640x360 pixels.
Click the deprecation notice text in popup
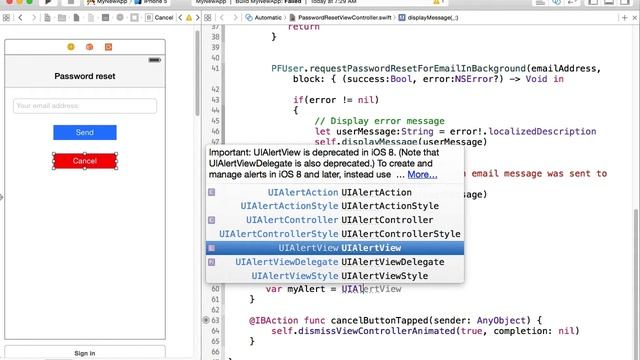coord(324,163)
